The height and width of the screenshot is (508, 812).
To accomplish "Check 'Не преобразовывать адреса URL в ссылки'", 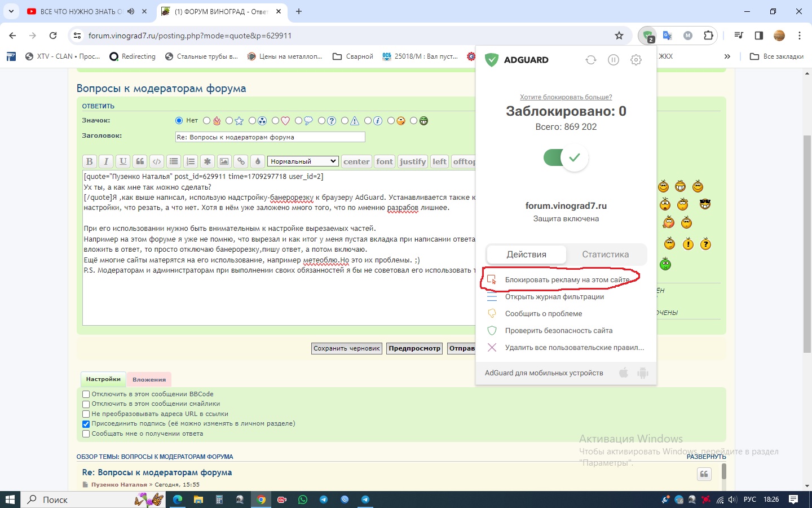I will coord(86,414).
